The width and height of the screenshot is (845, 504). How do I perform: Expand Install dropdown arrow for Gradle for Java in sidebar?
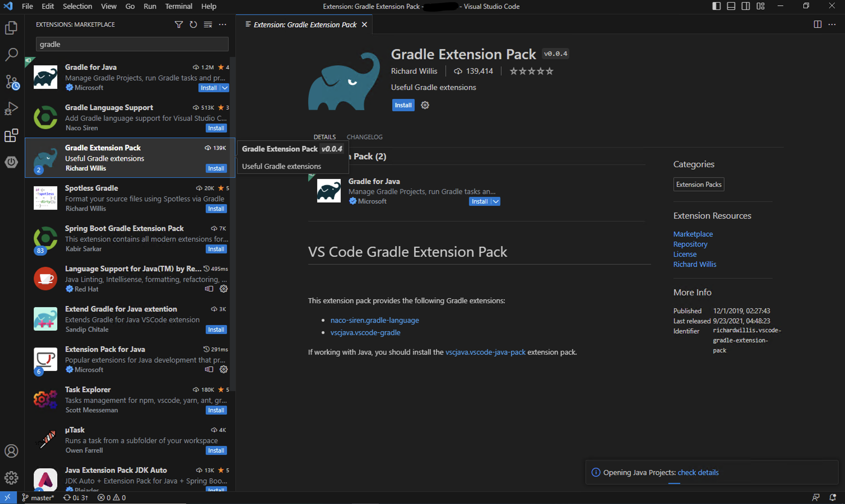tap(225, 88)
